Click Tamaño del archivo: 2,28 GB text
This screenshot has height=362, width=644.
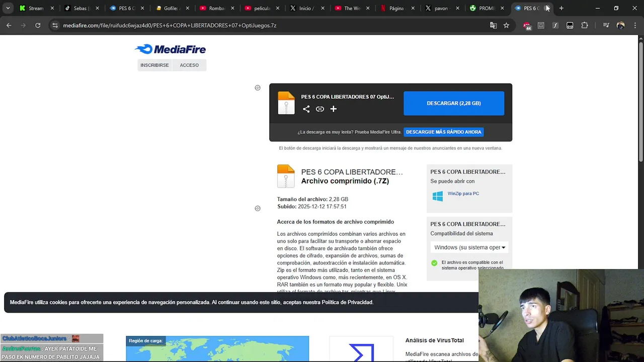(x=312, y=199)
